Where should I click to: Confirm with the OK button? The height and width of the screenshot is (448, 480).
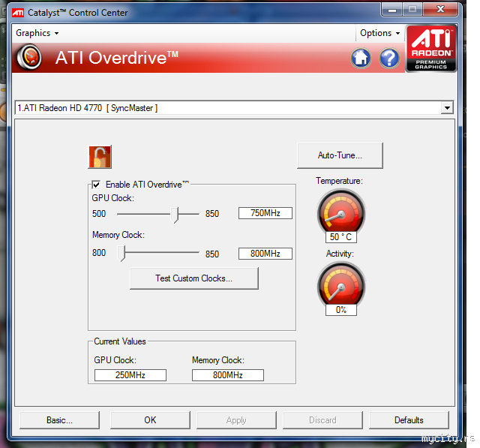(x=150, y=420)
